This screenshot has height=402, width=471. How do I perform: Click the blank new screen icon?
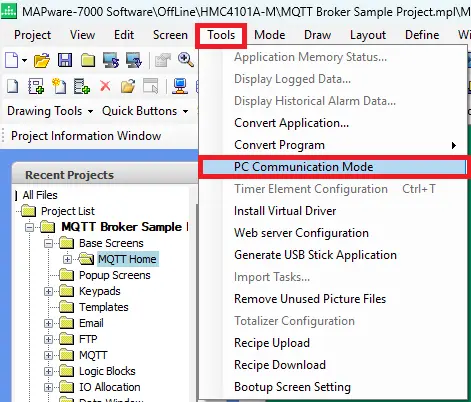(x=13, y=86)
